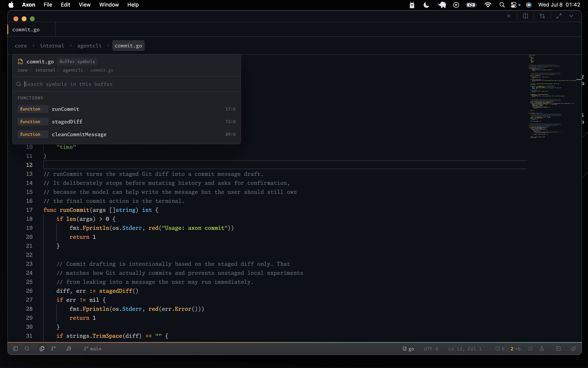Toggle the sidebar panel icon in status bar

16,349
